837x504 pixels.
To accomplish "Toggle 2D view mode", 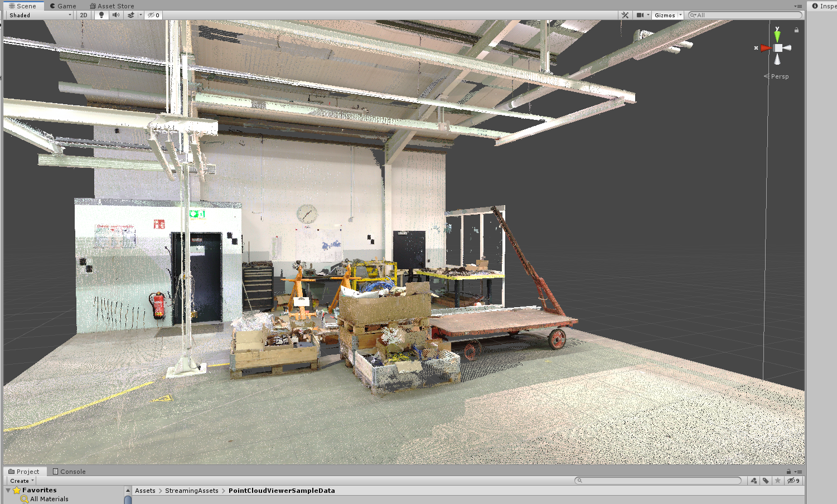I will coord(84,15).
